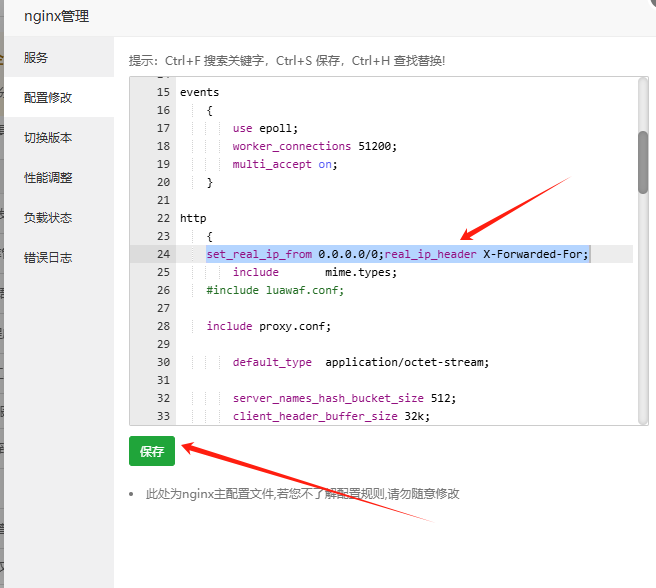
Task: Click the opening brace on line 23
Action: [210, 236]
